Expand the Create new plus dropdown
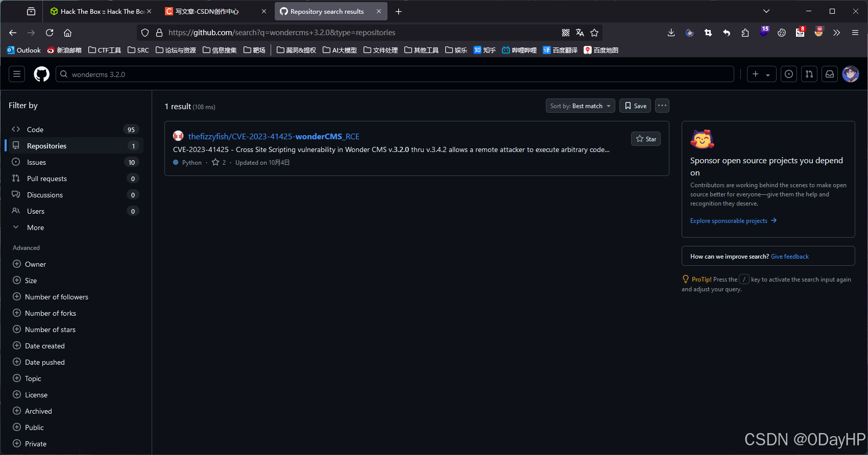Screen dimensions: 868x455 (762, 74)
